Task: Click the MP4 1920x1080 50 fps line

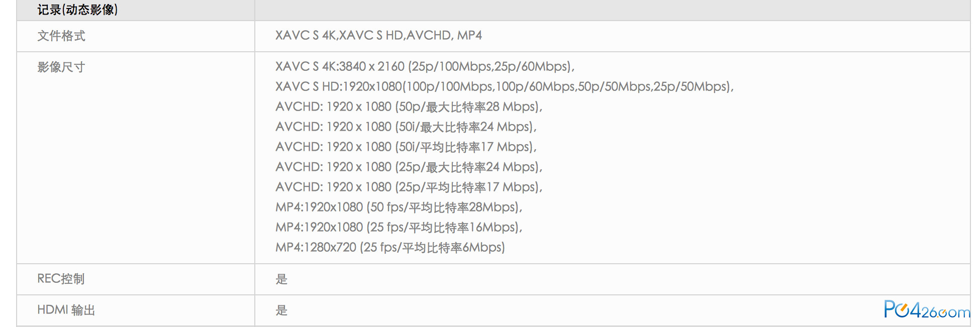Action: click(399, 207)
